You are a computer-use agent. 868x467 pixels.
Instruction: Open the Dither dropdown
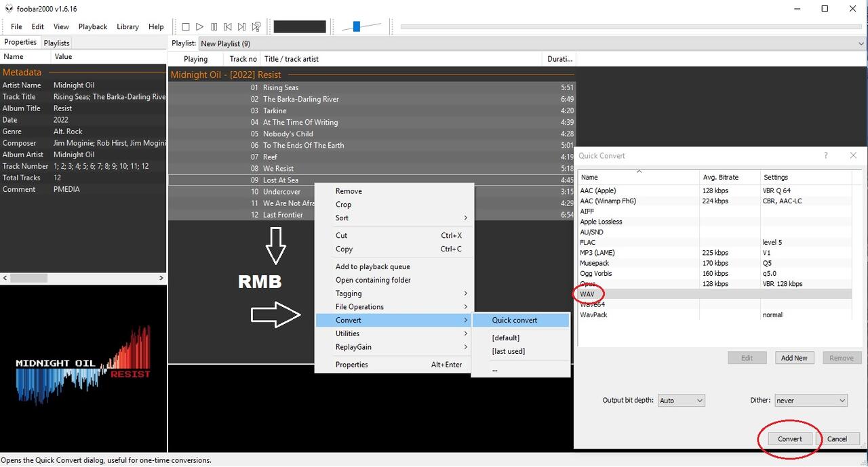[811, 401]
